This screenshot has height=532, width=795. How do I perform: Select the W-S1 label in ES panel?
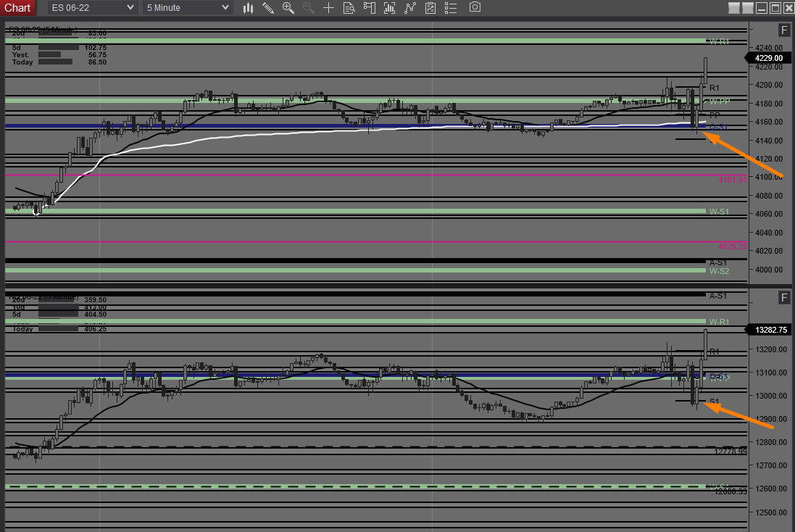click(719, 212)
